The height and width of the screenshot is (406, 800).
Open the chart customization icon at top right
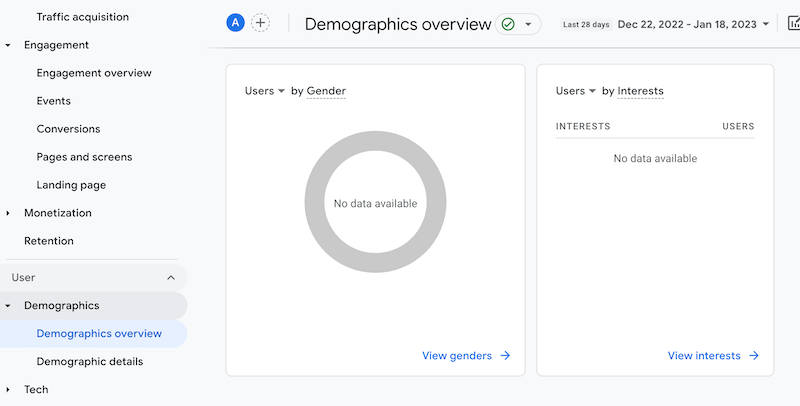[791, 24]
